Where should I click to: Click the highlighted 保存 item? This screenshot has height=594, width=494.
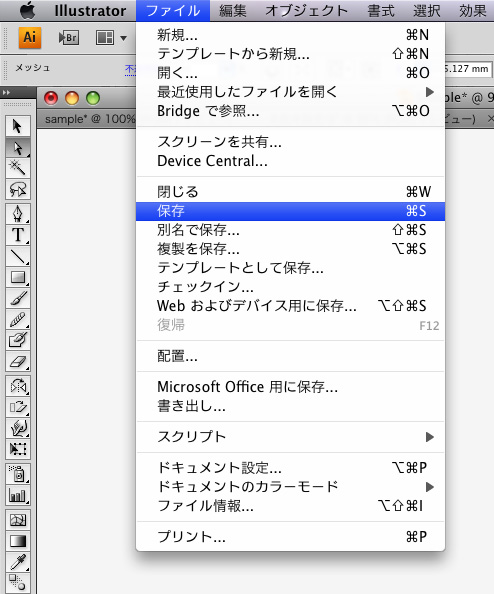[290, 211]
